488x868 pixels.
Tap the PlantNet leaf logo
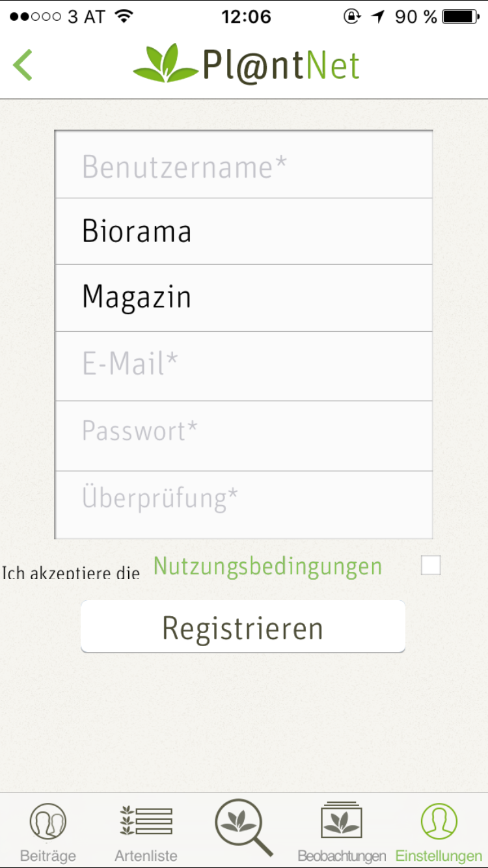point(165,64)
